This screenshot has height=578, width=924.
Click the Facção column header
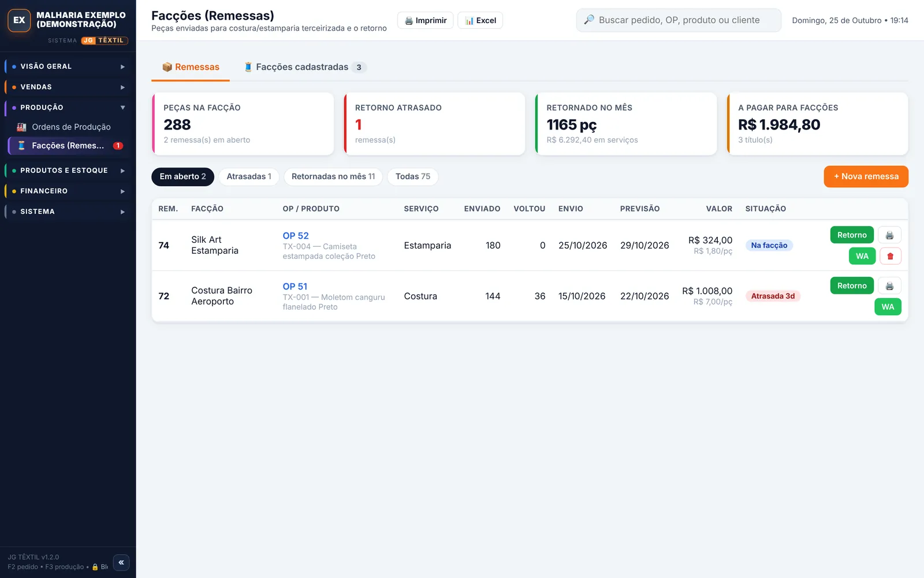(x=207, y=209)
